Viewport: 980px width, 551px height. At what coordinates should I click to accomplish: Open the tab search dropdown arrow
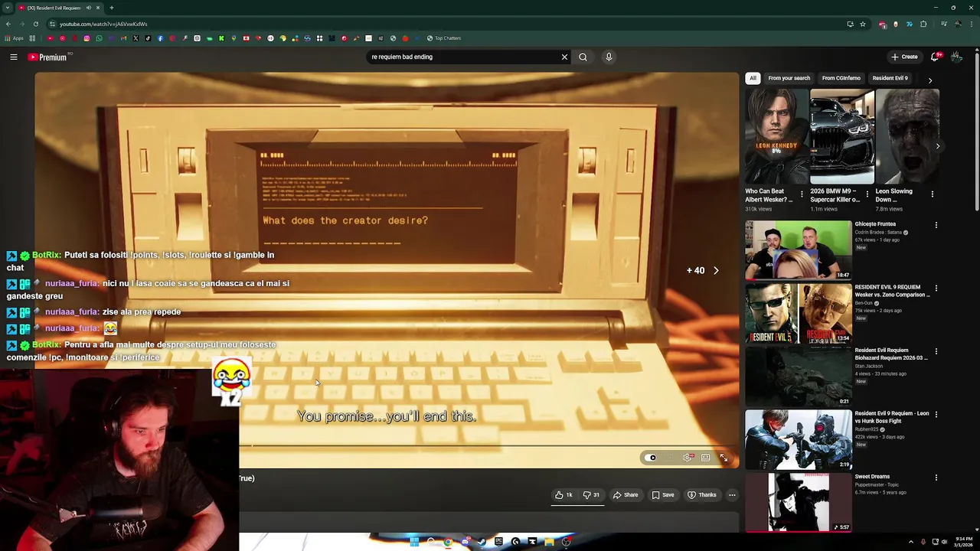click(7, 8)
